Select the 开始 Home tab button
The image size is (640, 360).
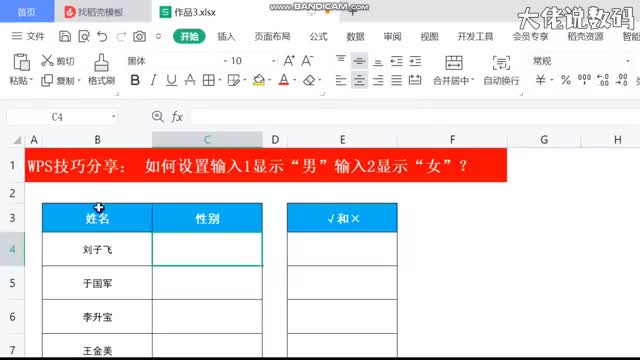(189, 36)
